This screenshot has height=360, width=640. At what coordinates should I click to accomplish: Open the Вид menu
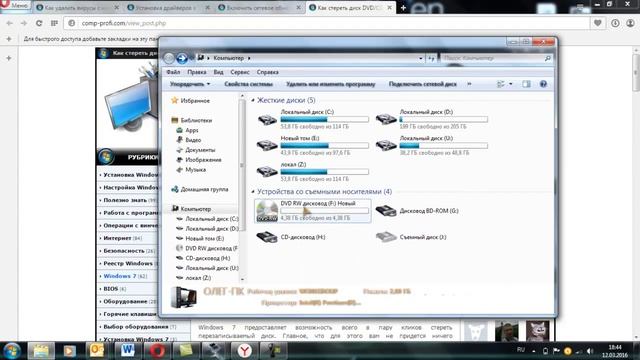click(x=218, y=72)
